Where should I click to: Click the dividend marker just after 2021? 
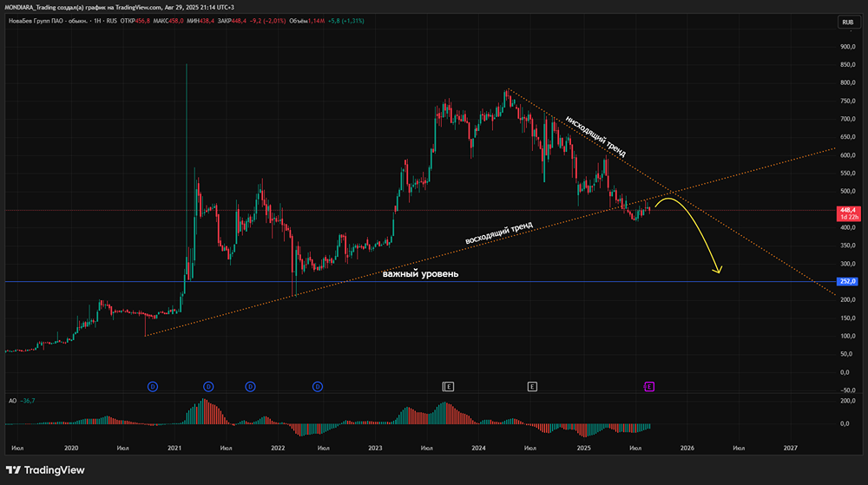[208, 387]
